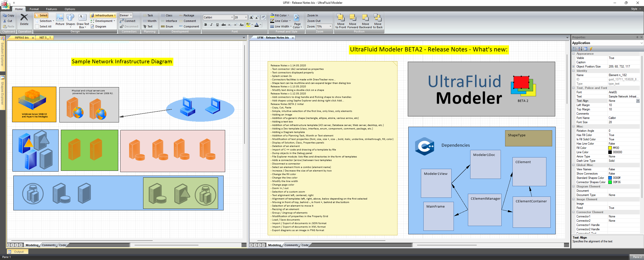This screenshot has width=644, height=260.
Task: Enable strikethrough text formatting
Action: click(x=224, y=25)
